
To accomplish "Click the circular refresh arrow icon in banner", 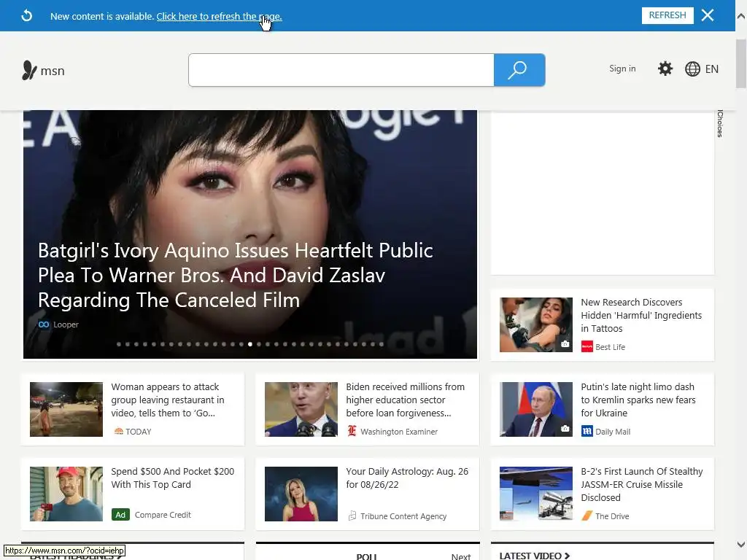I will click(27, 16).
